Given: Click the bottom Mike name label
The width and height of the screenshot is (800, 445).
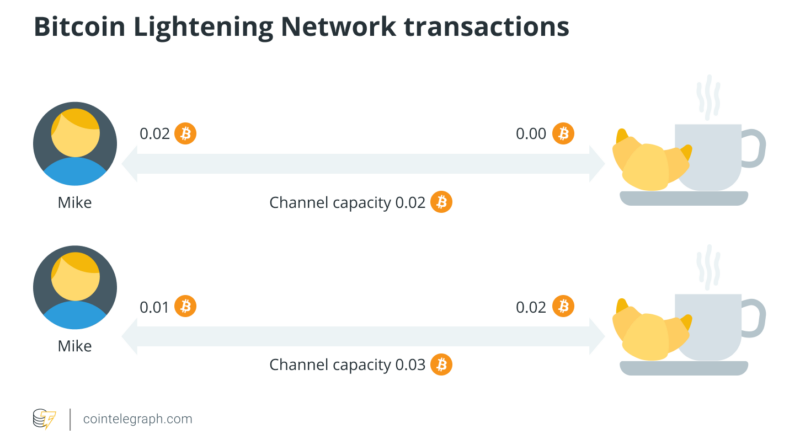Looking at the screenshot, I should 75,346.
